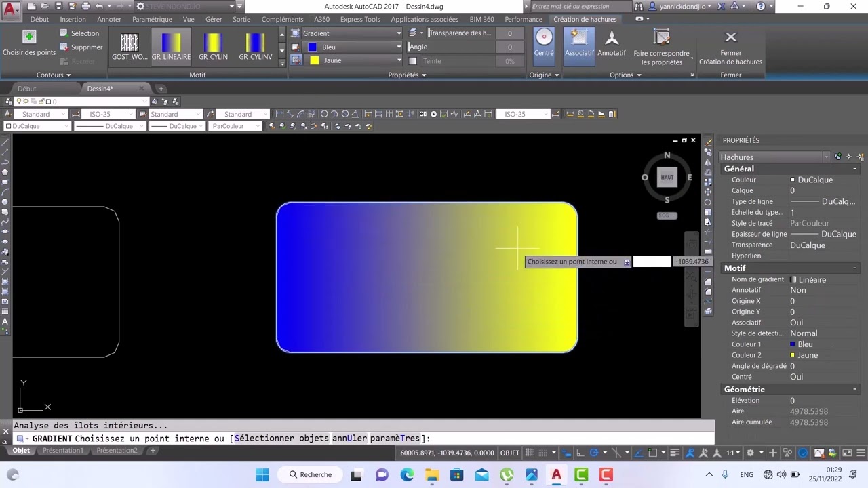
Task: Expand the Options panel
Action: pos(625,75)
